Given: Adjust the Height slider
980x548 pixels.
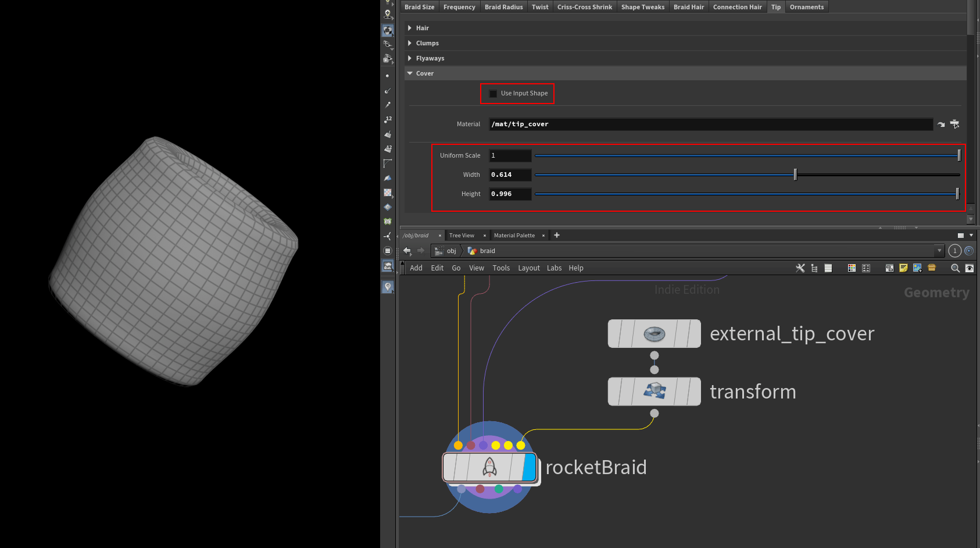Looking at the screenshot, I should [747, 194].
